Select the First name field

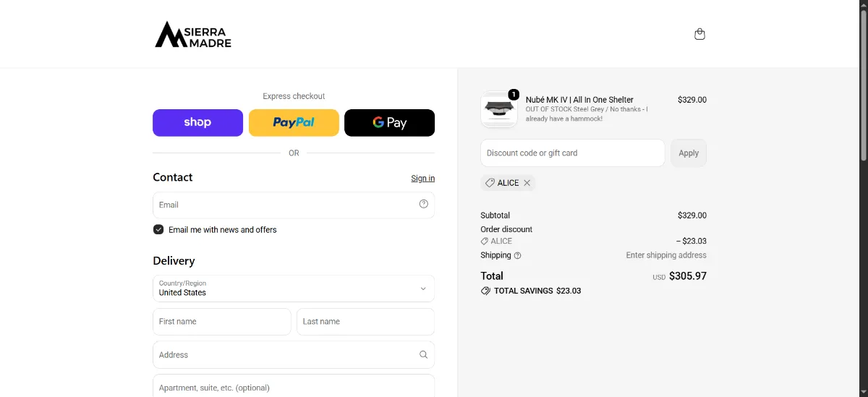(222, 322)
